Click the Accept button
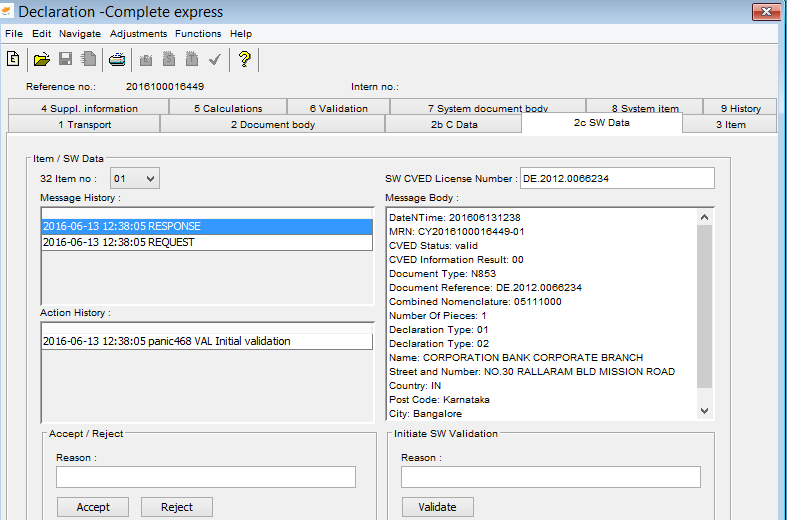Screen dimensions: 787x520 pos(93,507)
